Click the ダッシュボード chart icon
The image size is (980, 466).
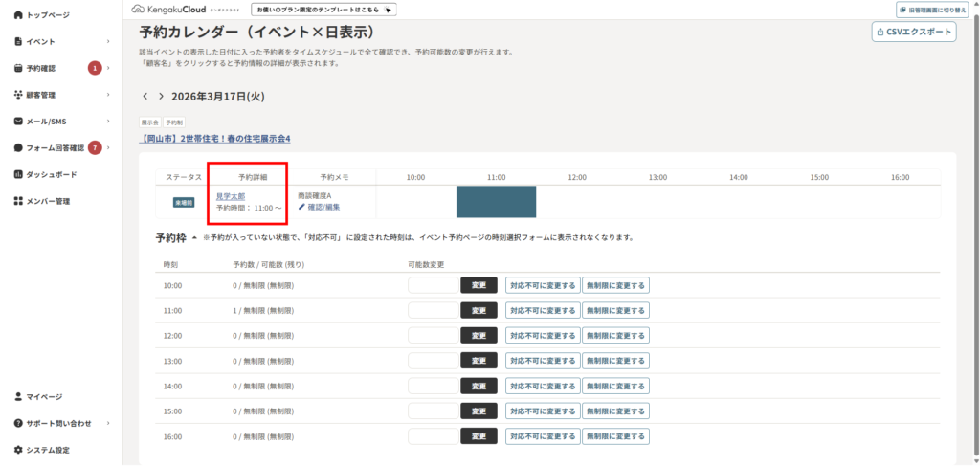[18, 175]
